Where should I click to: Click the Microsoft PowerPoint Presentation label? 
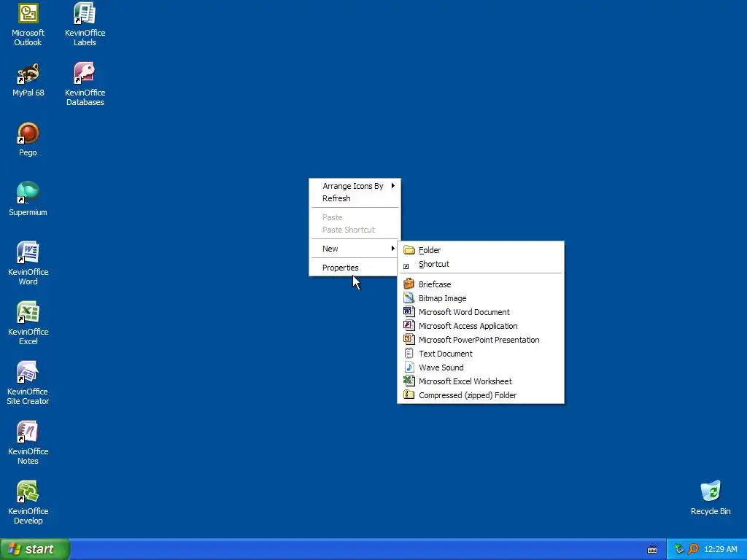click(479, 340)
